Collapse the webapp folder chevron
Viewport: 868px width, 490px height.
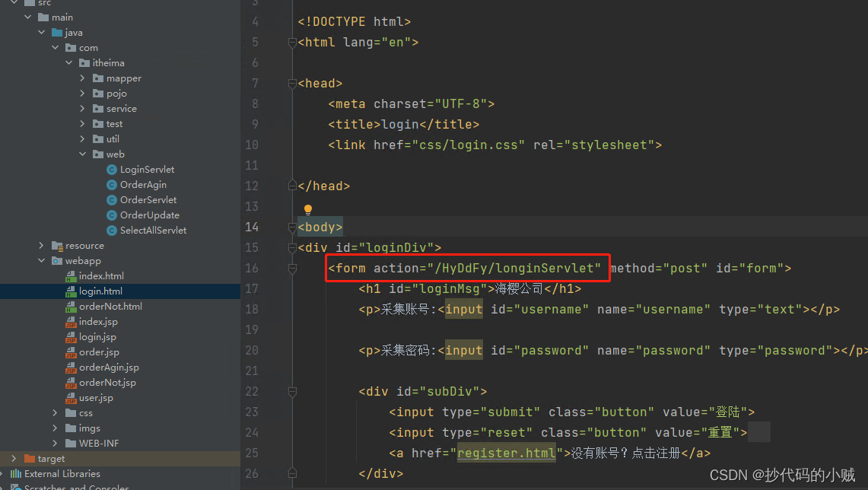[x=42, y=260]
